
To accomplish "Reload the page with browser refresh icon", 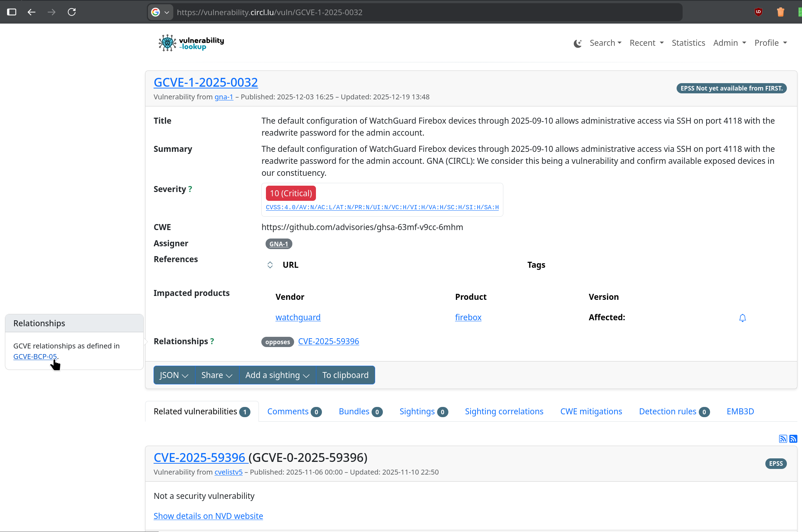I will click(72, 12).
